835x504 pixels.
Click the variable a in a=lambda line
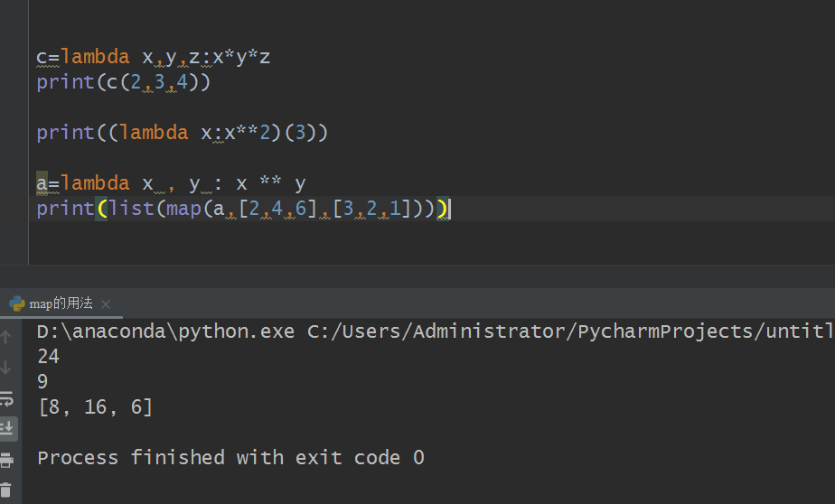tap(42, 183)
